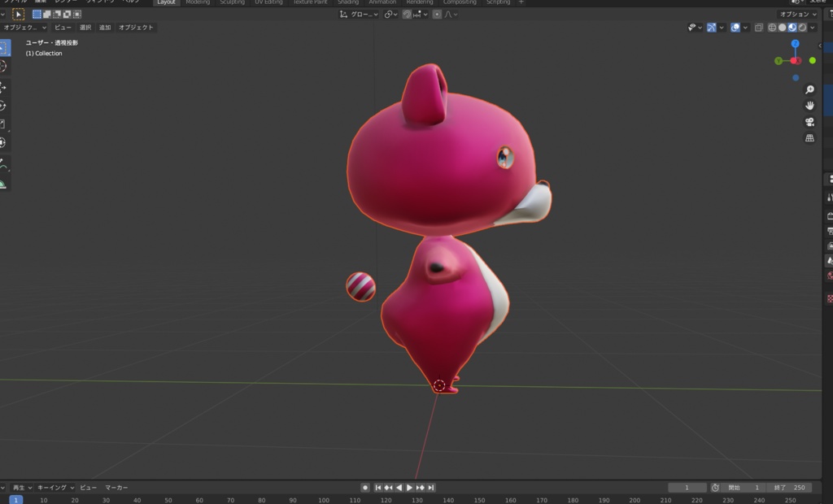
Task: Play the animation forward
Action: point(410,488)
